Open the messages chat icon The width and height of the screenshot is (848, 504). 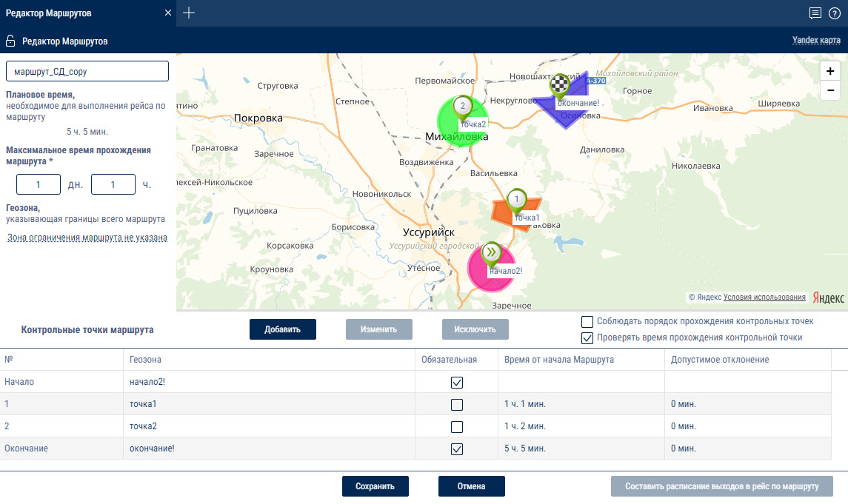click(x=815, y=13)
